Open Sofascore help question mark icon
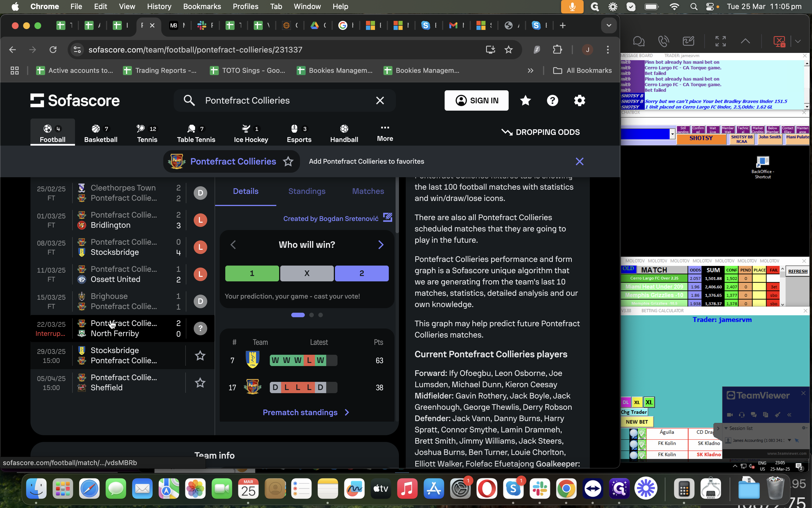Image resolution: width=812 pixels, height=508 pixels. pyautogui.click(x=552, y=100)
